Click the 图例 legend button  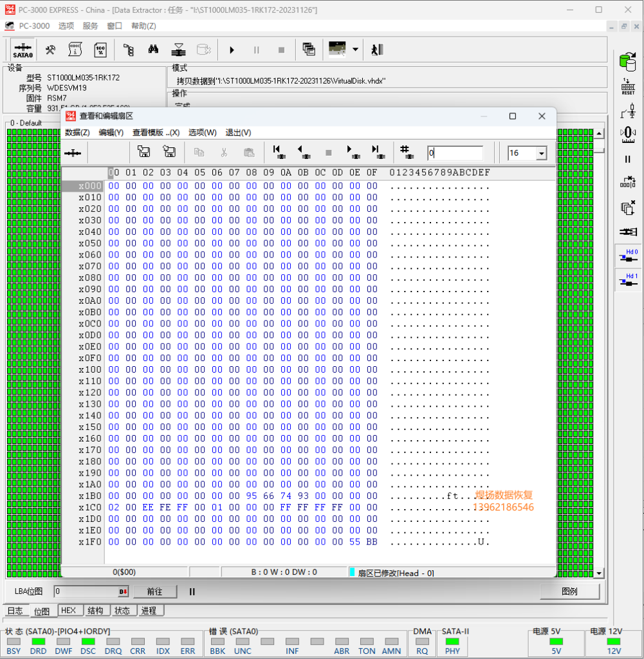(569, 591)
